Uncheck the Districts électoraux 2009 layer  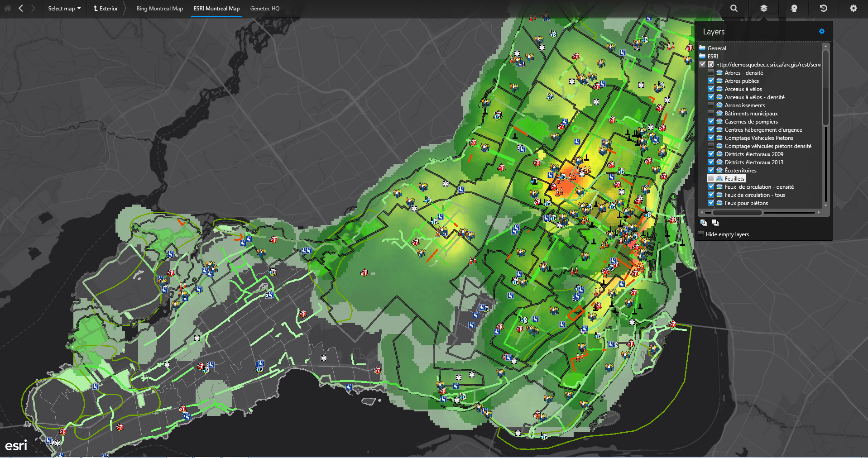pyautogui.click(x=711, y=154)
